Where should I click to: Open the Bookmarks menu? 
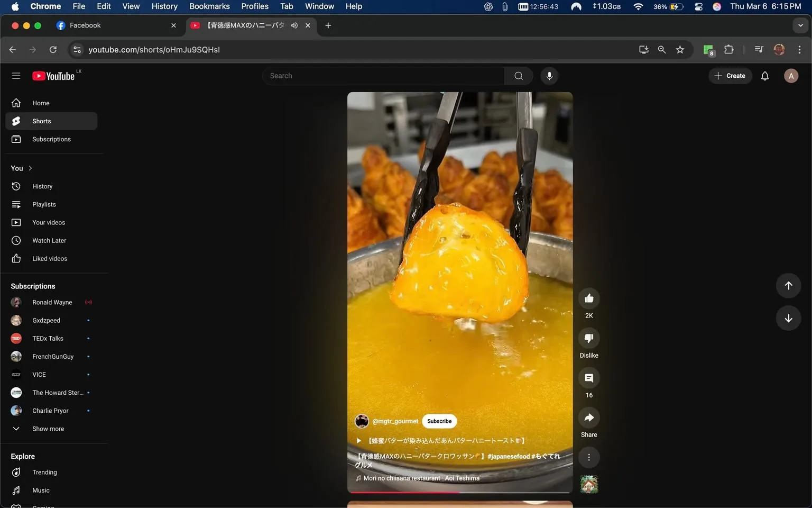click(209, 6)
